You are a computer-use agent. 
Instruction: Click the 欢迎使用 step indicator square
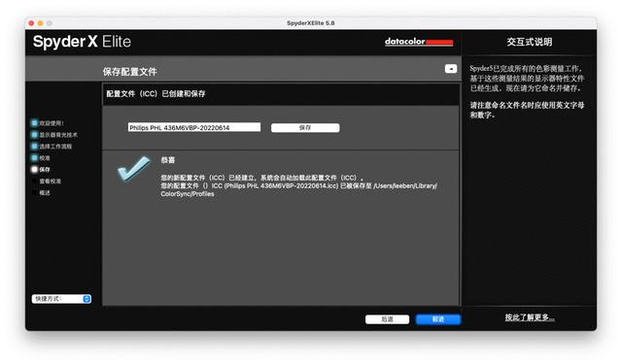(x=35, y=123)
